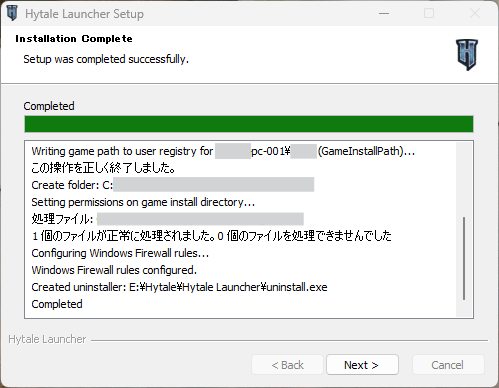Select 'Setting permissions on game install directory...' line
Viewport: 499px width, 388px height.
143,202
